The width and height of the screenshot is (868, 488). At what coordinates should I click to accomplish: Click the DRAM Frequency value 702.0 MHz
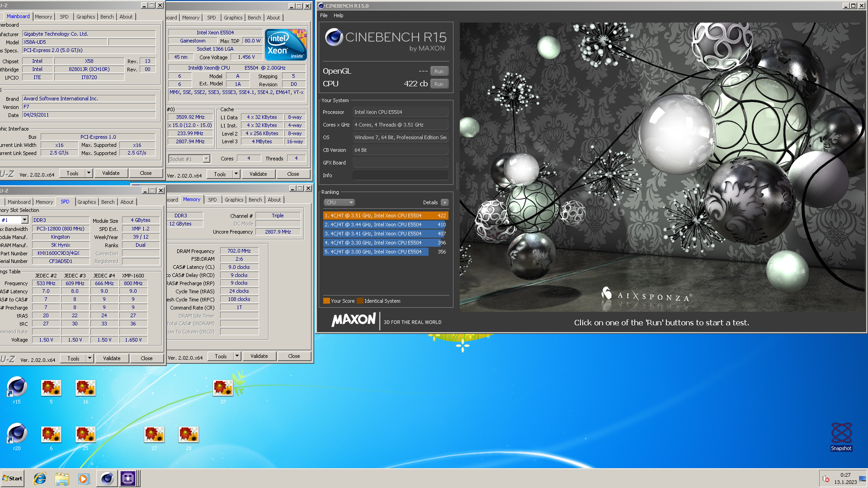pyautogui.click(x=239, y=251)
